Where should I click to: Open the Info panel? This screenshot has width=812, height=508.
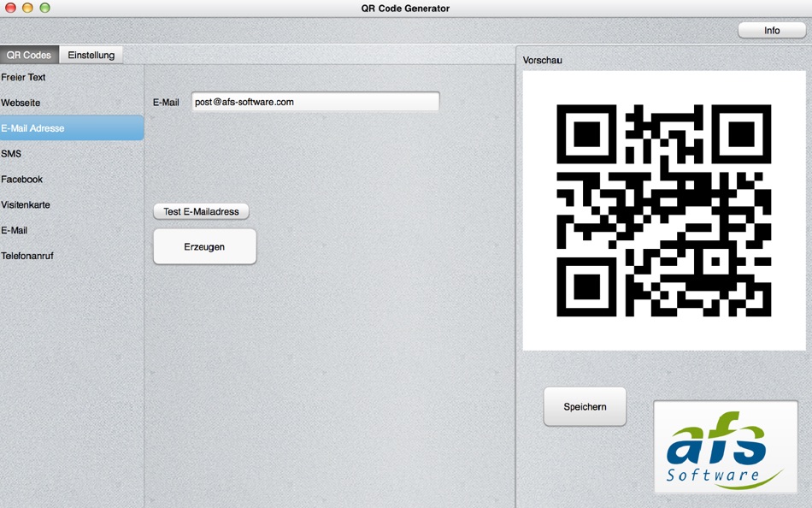tap(770, 30)
